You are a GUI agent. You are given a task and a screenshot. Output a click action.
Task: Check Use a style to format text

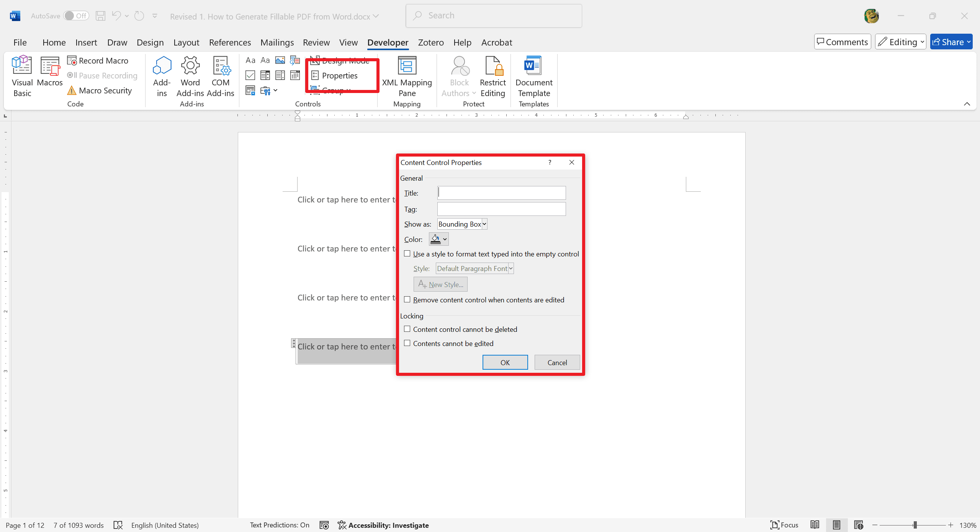tap(407, 254)
